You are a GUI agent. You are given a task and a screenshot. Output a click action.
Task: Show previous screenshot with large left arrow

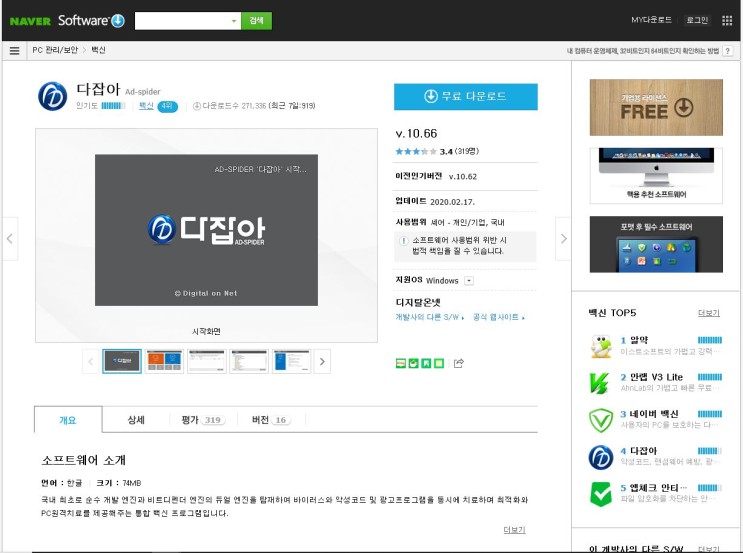(x=9, y=239)
